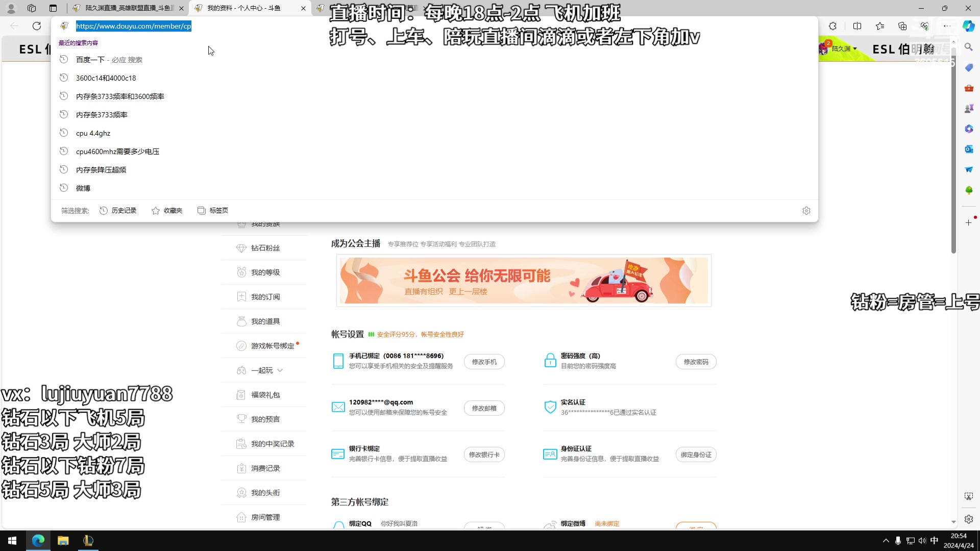This screenshot has height=551, width=980.
Task: Open Microsoft Edge from the taskbar
Action: coord(38,541)
